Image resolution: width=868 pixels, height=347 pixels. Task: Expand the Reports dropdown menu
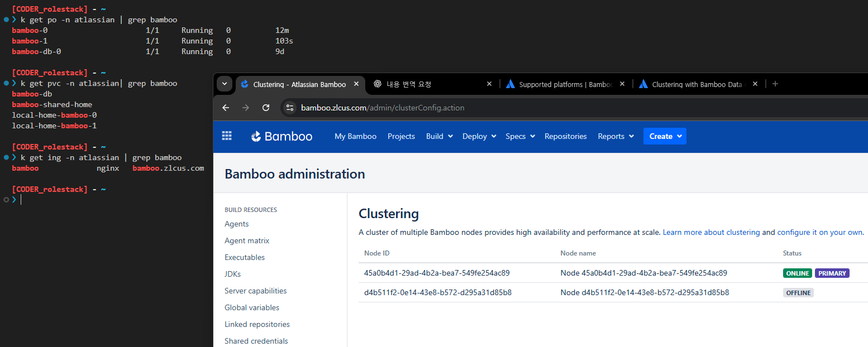click(x=616, y=136)
